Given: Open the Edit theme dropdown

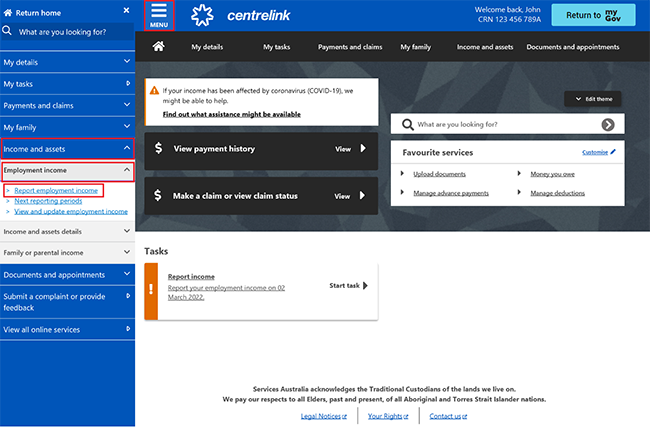Looking at the screenshot, I should [597, 99].
